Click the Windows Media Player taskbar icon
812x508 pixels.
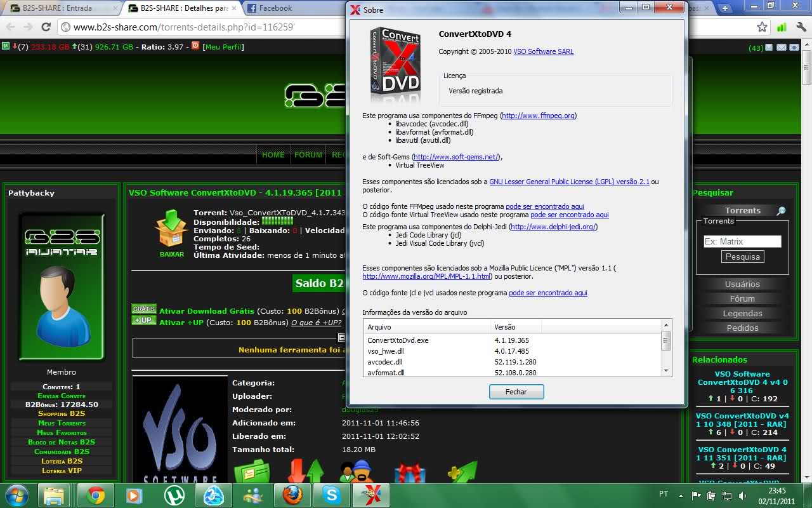(134, 495)
